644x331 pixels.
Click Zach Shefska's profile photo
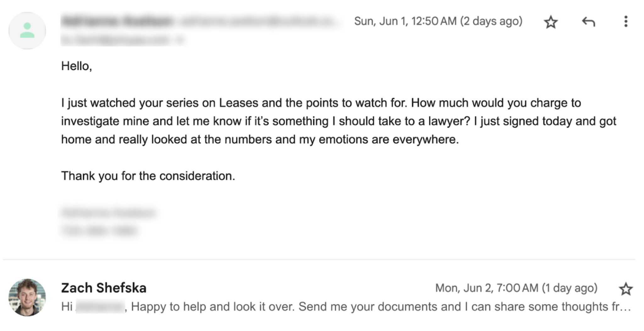point(27,297)
